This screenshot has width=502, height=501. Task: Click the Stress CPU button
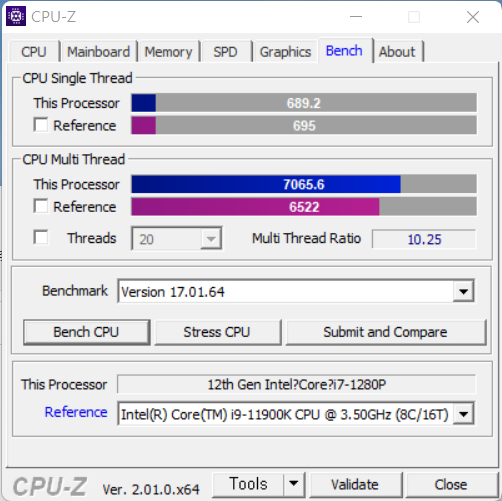point(217,332)
